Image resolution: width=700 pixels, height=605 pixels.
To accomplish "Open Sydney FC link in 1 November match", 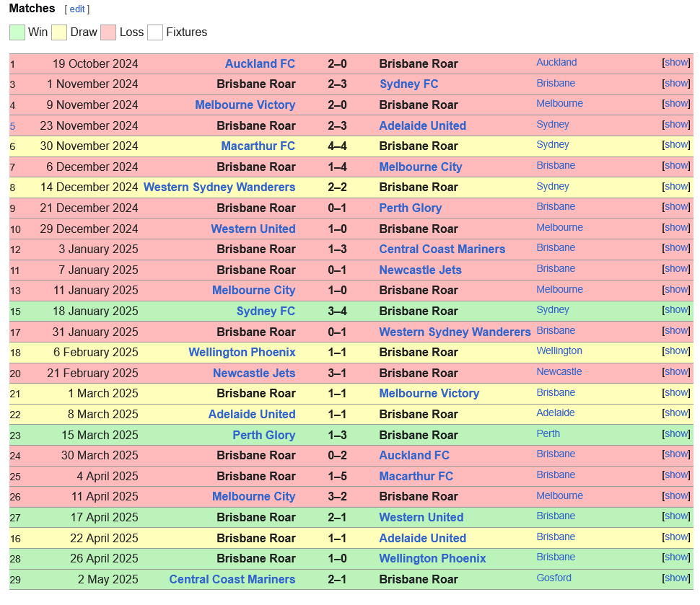I will click(x=408, y=84).
